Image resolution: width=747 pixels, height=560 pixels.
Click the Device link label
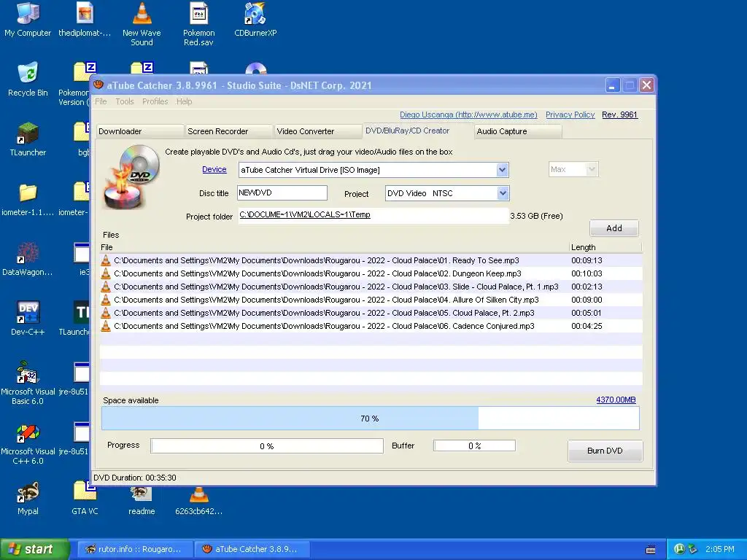point(214,169)
